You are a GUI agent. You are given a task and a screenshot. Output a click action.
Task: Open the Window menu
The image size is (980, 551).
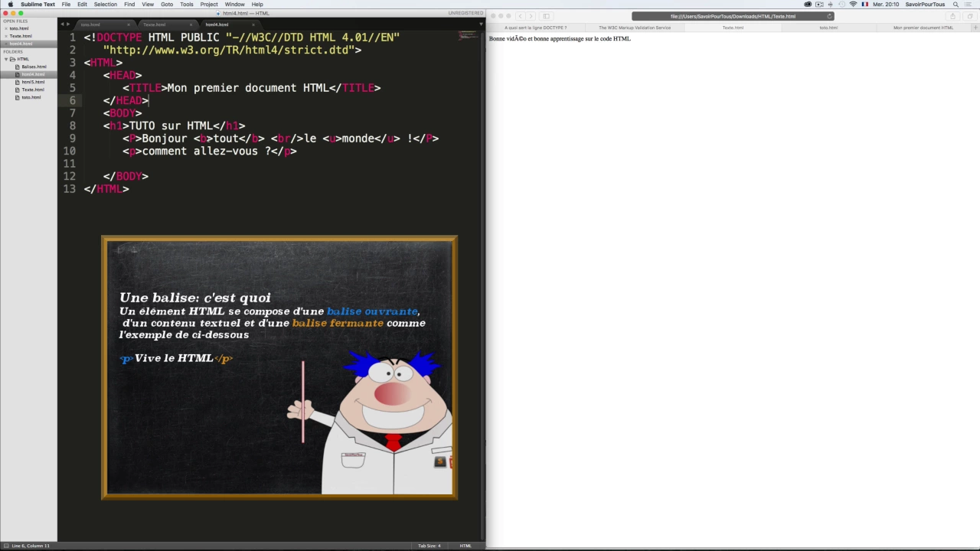click(x=235, y=5)
